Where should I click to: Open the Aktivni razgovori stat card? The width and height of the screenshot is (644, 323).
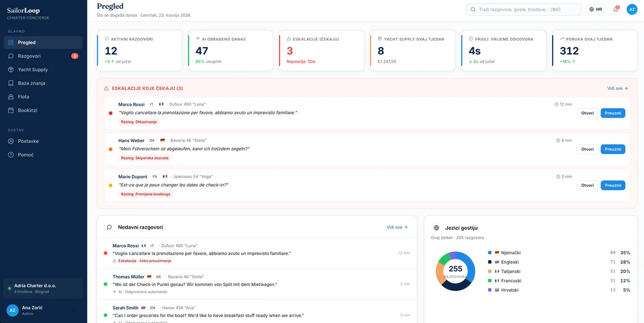point(140,50)
